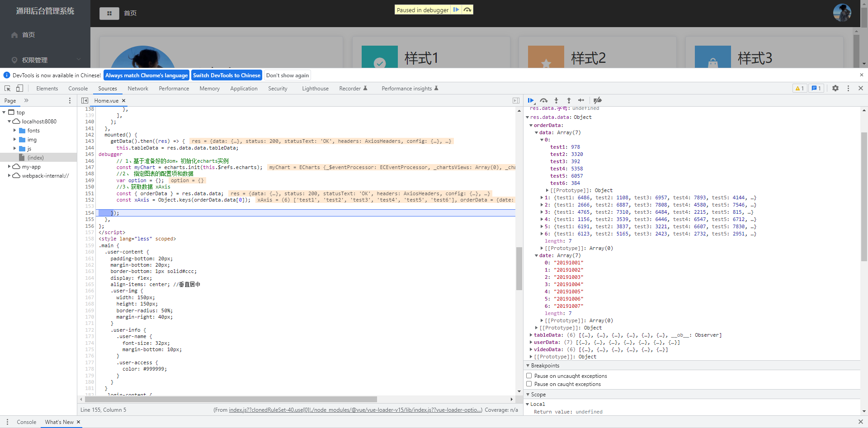Toggle the device toolbar icon
This screenshot has width=868, height=428.
pyautogui.click(x=19, y=89)
